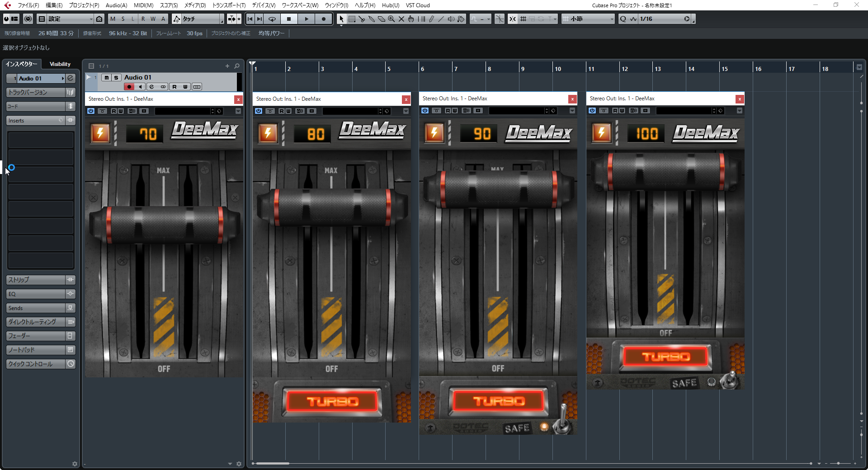Close DeeMax 100 plugin window
The width and height of the screenshot is (868, 470).
(740, 99)
